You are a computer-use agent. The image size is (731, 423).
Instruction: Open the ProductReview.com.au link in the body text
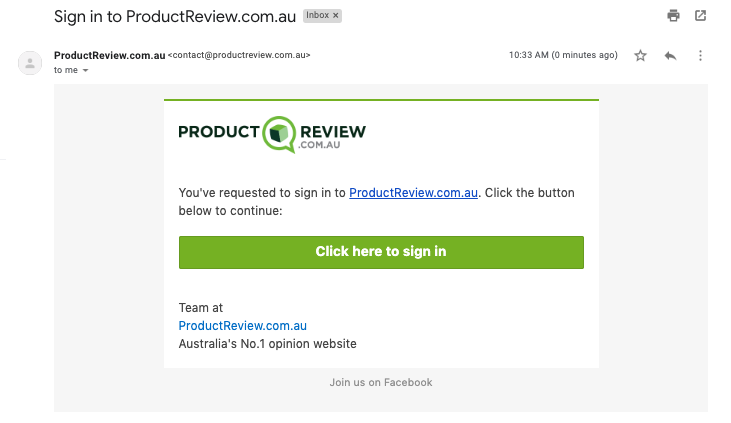click(x=413, y=193)
